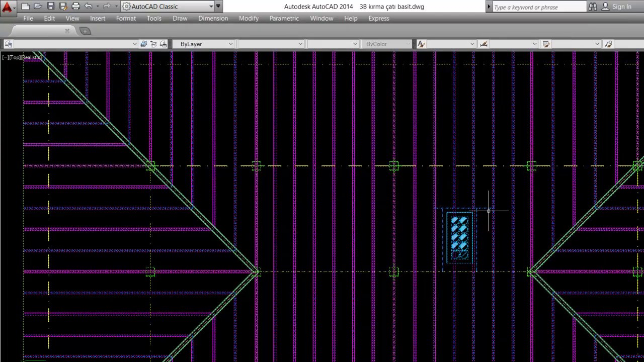This screenshot has height=362, width=644.
Task: Click the Save As icon
Action: 63,7
